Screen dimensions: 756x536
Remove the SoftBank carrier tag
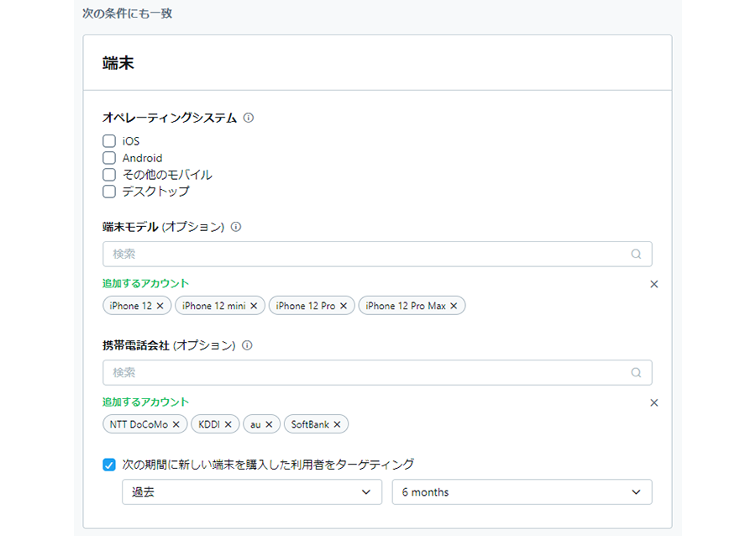337,424
